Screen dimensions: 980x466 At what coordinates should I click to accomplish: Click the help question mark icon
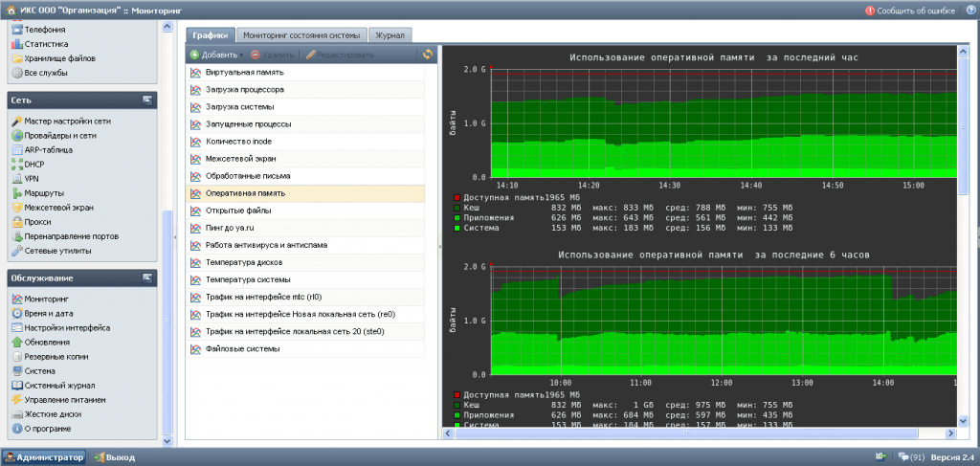pos(966,11)
